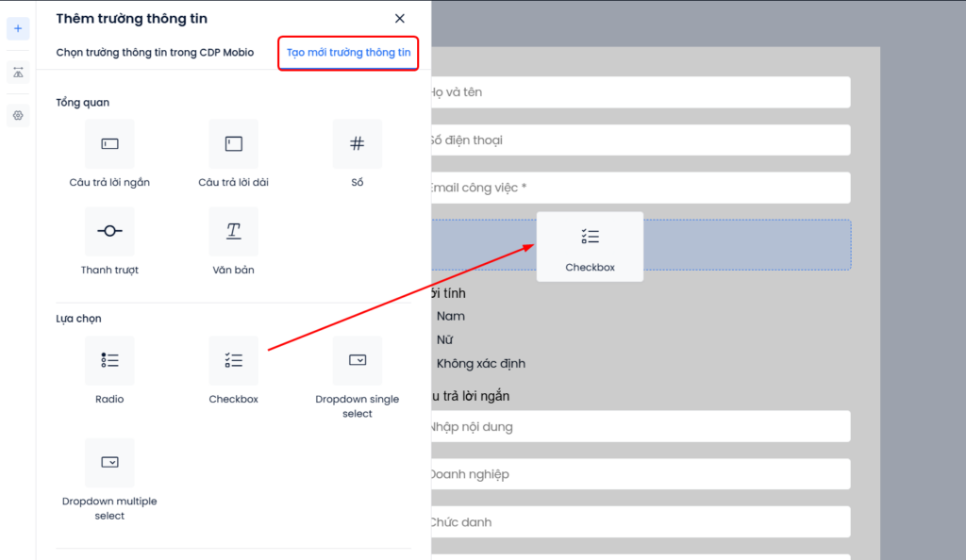Select the Checkbox field type in the panel

[x=233, y=360]
